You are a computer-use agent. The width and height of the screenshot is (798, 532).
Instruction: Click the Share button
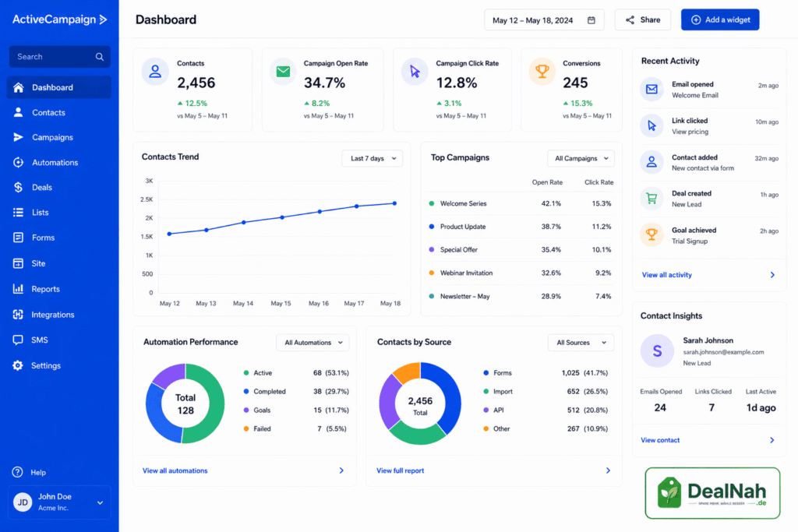(x=642, y=19)
